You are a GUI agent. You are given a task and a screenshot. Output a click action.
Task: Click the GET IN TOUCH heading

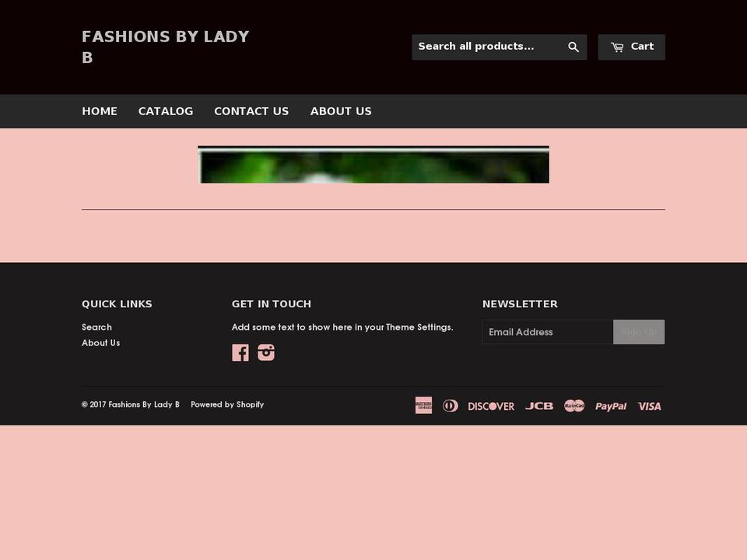(272, 304)
